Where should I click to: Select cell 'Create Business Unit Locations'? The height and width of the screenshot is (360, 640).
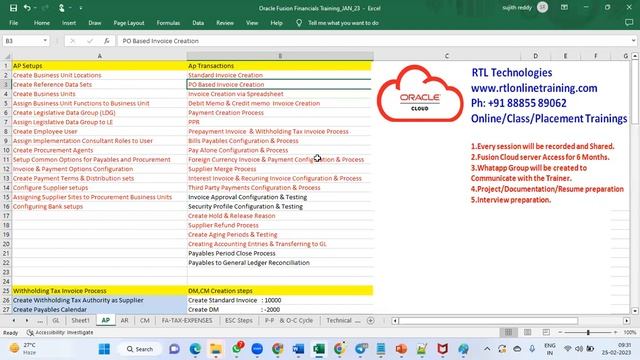tap(99, 75)
